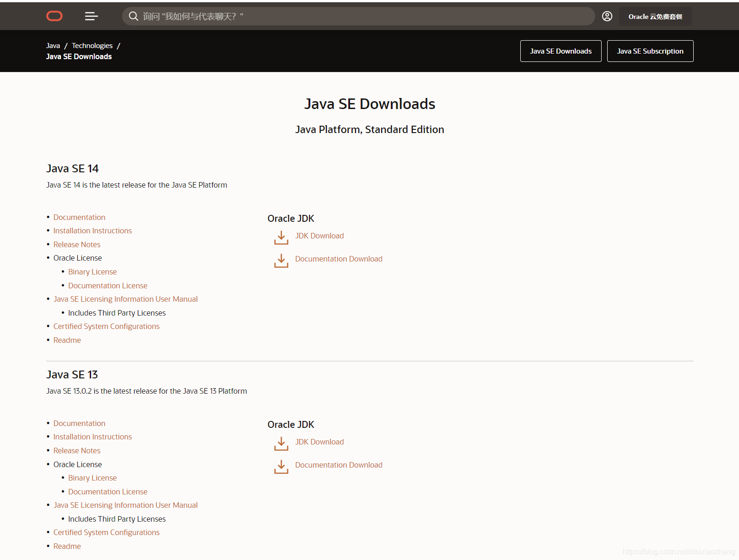Open Java SE 14 Documentation License
739x560 pixels.
pos(108,286)
